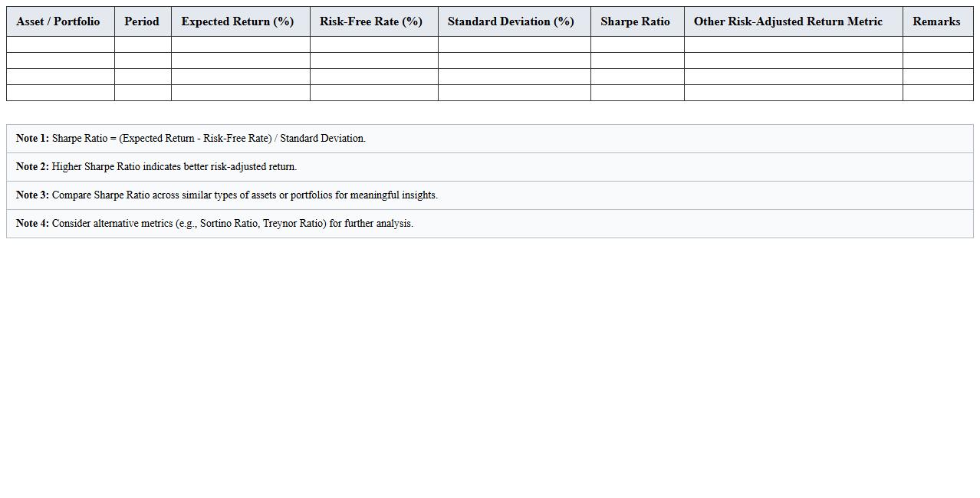Click first empty row cell under Asset / Portfolio
The image size is (980, 498).
61,44
